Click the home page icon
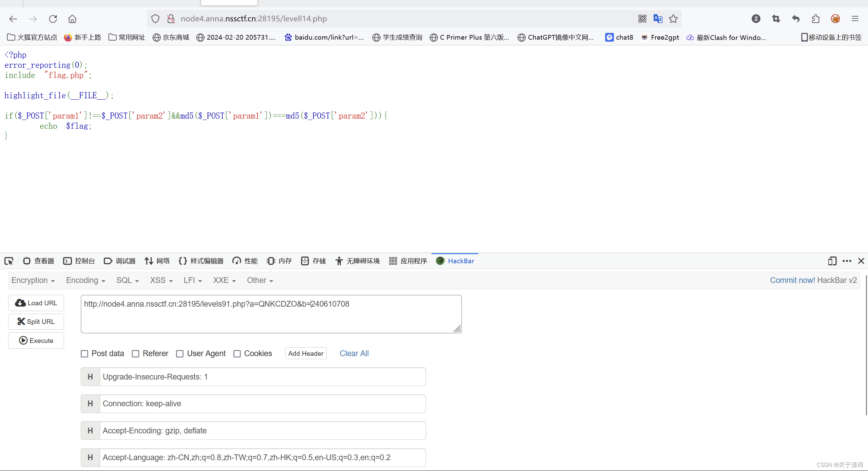Viewport: 868px width, 471px height. coord(72,19)
